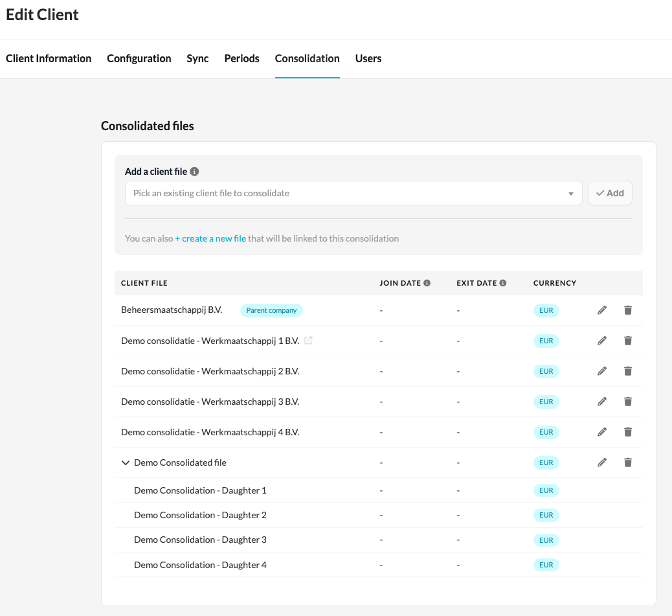Show info for Exit Date column
The width and height of the screenshot is (672, 616).
point(503,283)
